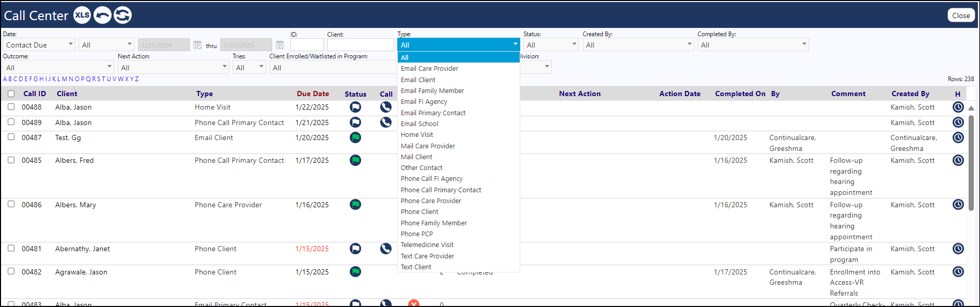The image size is (980, 307).
Task: Select Home Visit in the Type dropdown list
Action: [x=458, y=134]
